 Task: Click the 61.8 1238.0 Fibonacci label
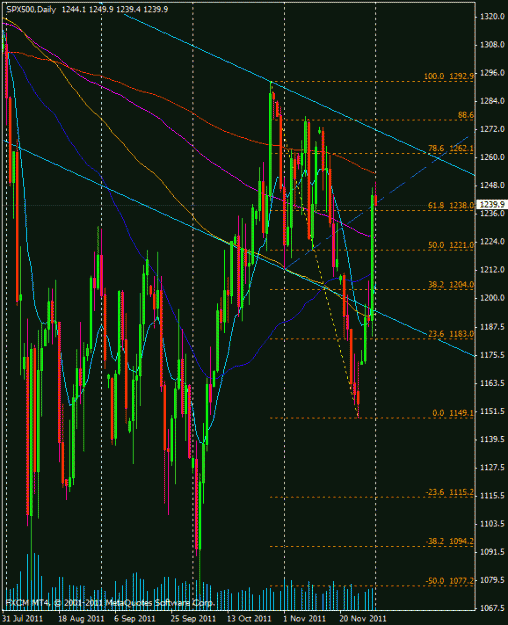(451, 205)
